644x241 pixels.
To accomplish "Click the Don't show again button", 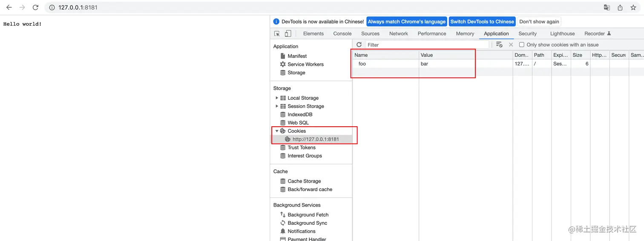I will pyautogui.click(x=539, y=22).
